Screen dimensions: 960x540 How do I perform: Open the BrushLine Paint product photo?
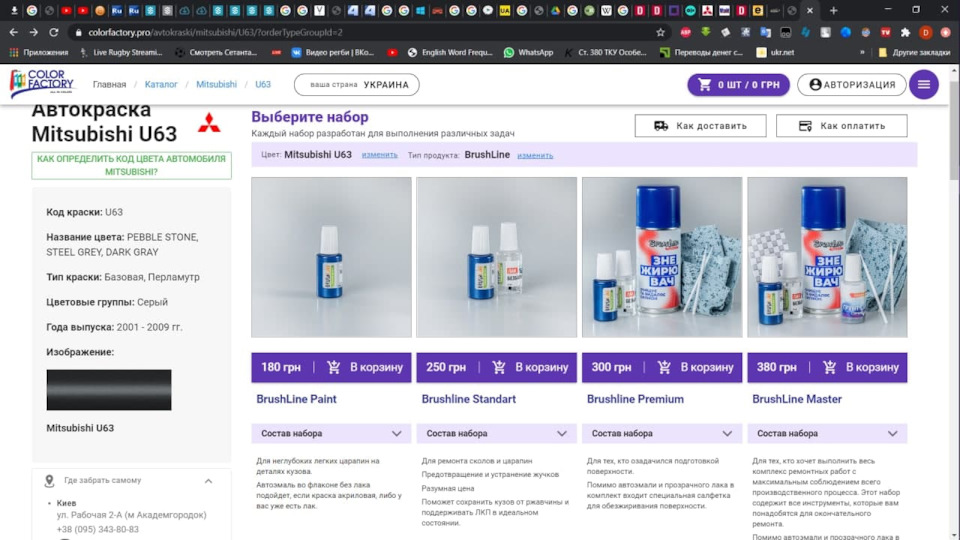pyautogui.click(x=331, y=257)
